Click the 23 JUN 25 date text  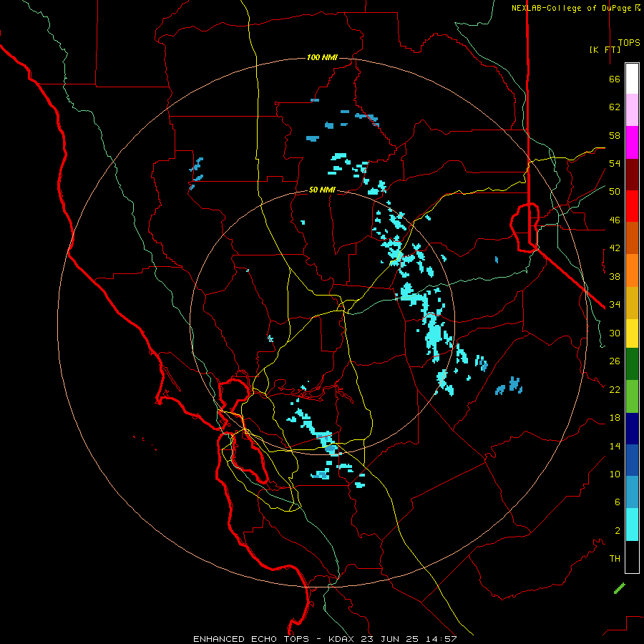(390, 639)
